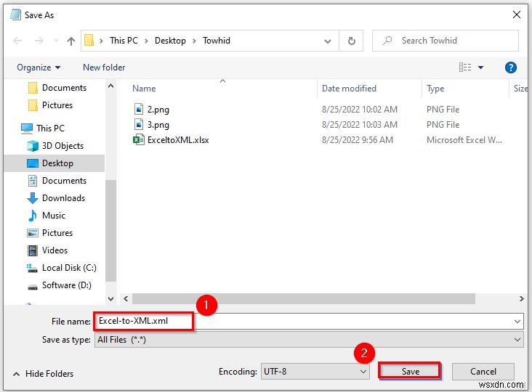Open Local Disk (C:) drive
Image resolution: width=532 pixels, height=392 pixels.
pyautogui.click(x=61, y=268)
